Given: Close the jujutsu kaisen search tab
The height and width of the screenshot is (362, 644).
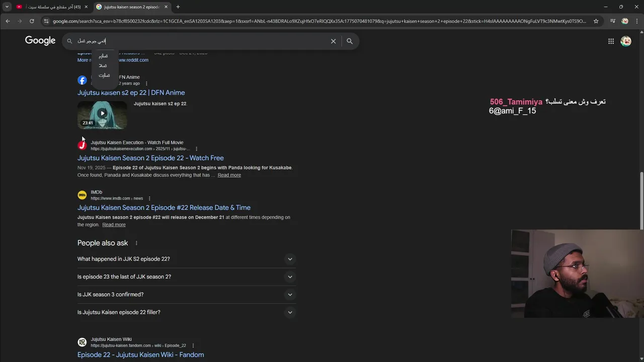Looking at the screenshot, I should point(165,7).
